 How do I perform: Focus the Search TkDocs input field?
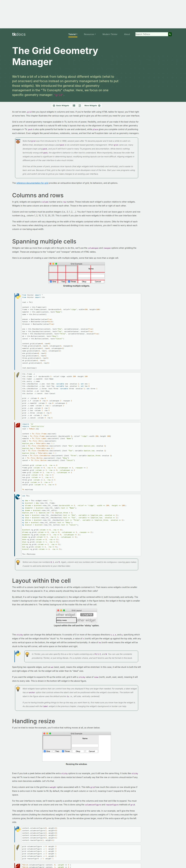[x=151, y=34]
